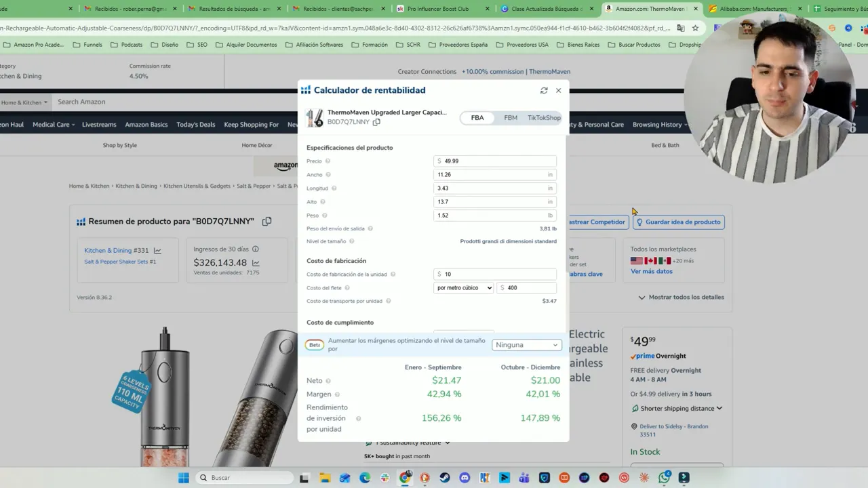Viewport: 868px width, 488px height.
Task: Open WhatsApp from the taskbar
Action: point(664,478)
